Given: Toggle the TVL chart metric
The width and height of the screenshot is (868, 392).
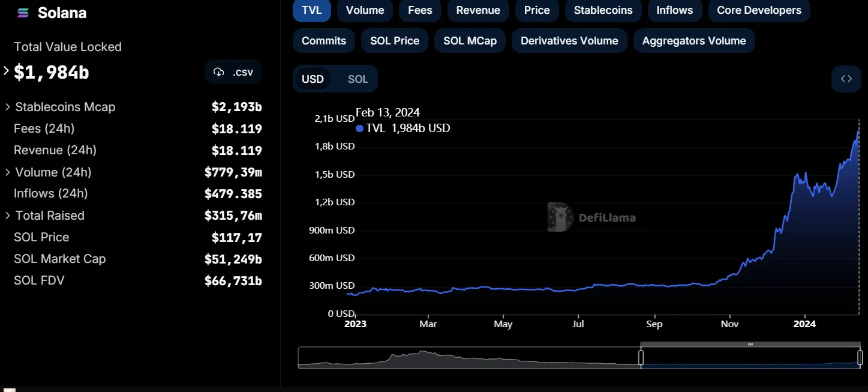Looking at the screenshot, I should coord(311,10).
